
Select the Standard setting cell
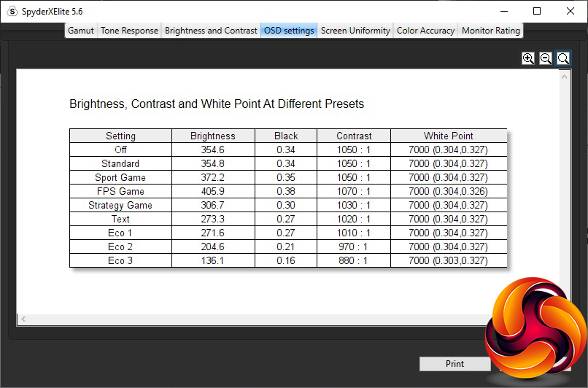click(x=121, y=163)
